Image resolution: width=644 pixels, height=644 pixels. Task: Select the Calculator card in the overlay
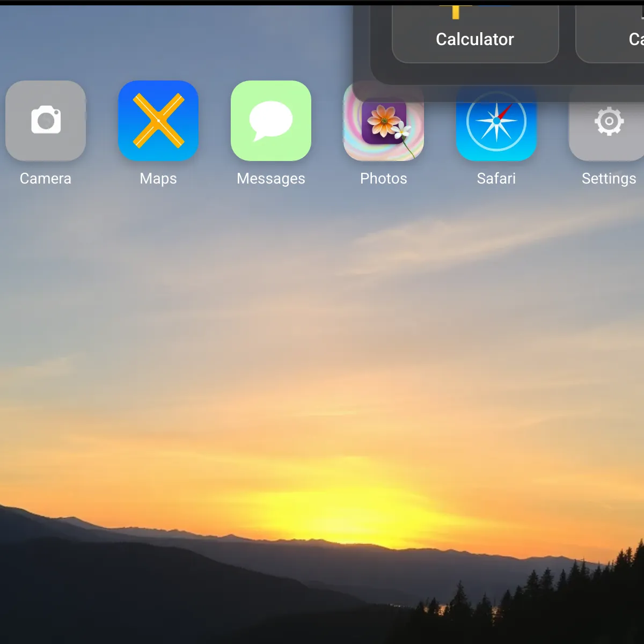tap(475, 34)
